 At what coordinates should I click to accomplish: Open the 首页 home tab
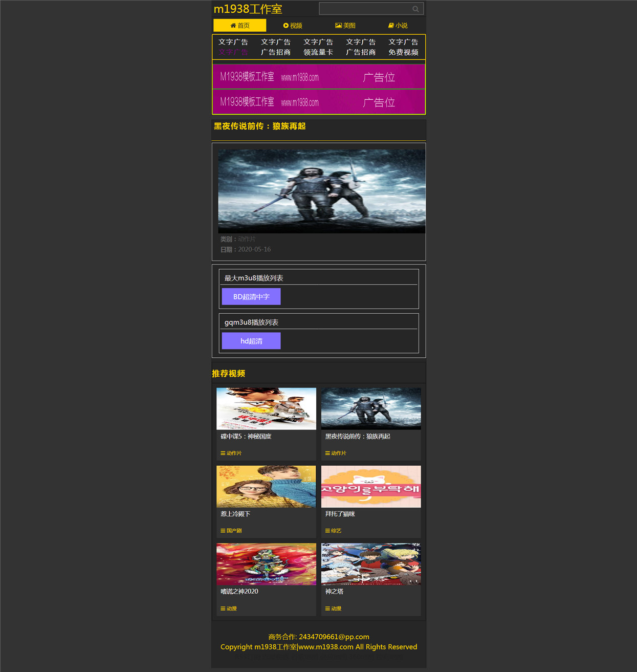pyautogui.click(x=240, y=26)
